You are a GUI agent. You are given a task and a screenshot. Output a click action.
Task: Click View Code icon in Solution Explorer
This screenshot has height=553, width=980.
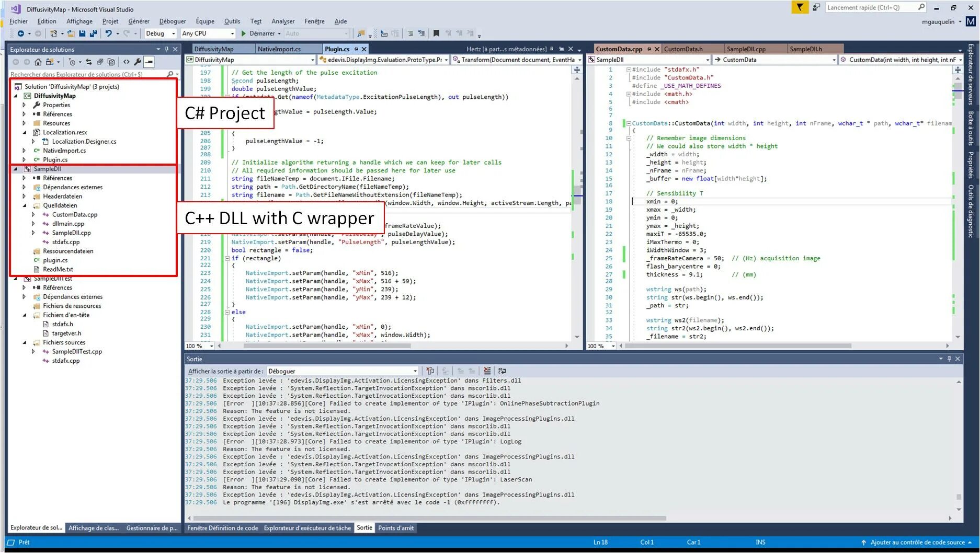(x=126, y=62)
